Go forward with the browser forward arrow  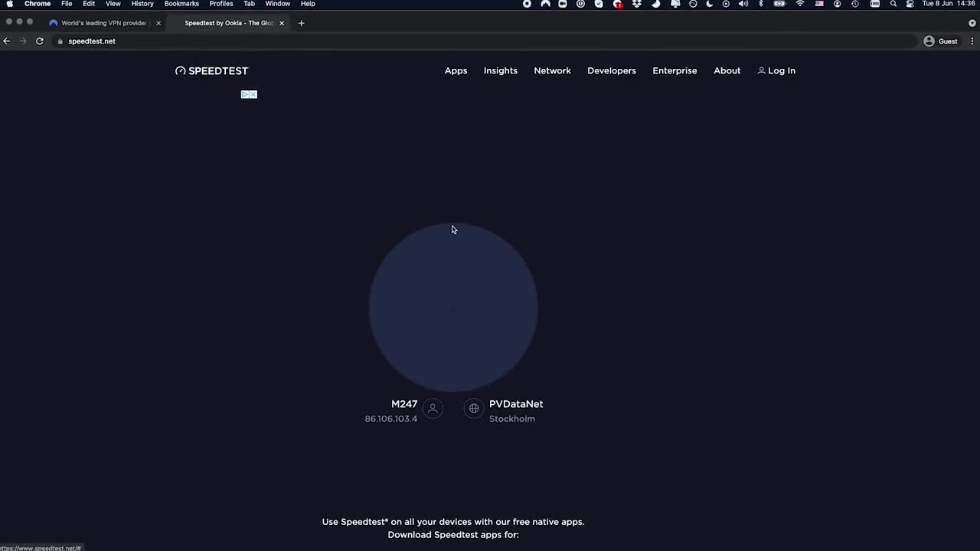pos(23,41)
